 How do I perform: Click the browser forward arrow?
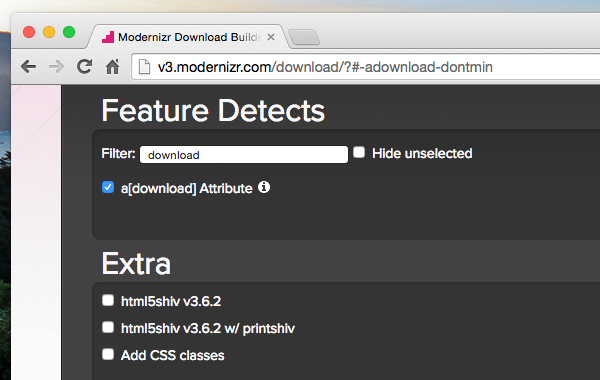[56, 67]
